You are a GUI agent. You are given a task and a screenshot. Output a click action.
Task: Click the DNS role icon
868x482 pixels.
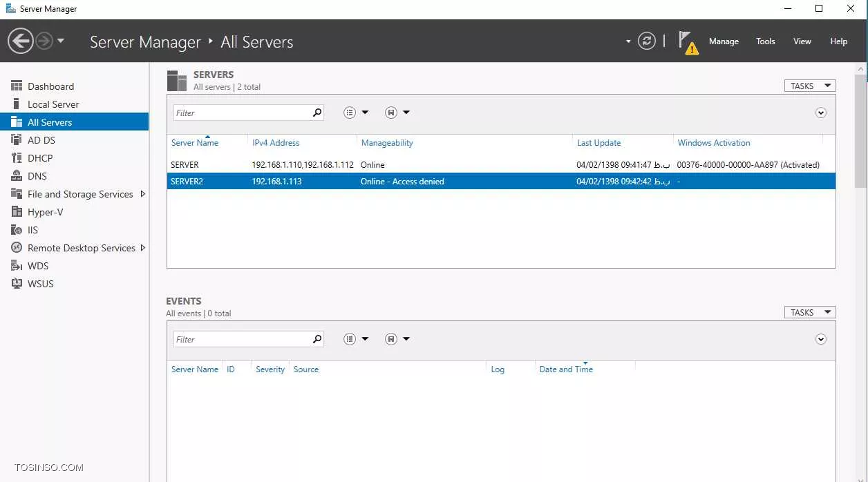coord(17,176)
